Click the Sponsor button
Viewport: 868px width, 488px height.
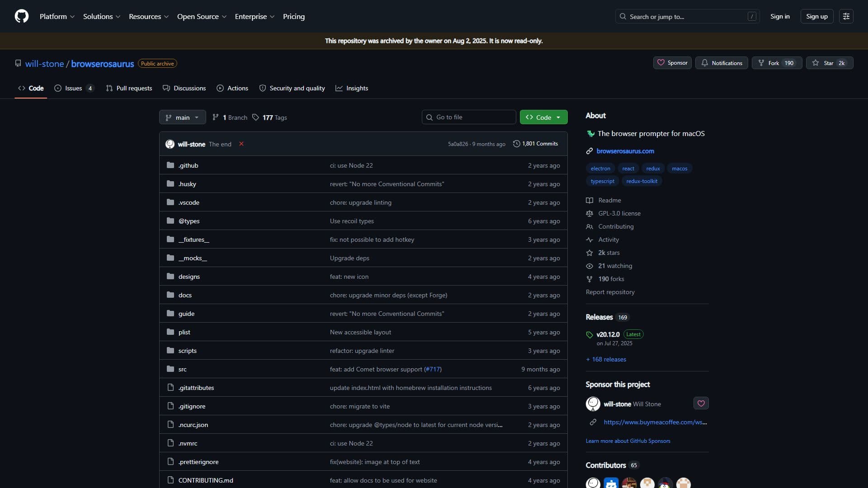pos(672,63)
